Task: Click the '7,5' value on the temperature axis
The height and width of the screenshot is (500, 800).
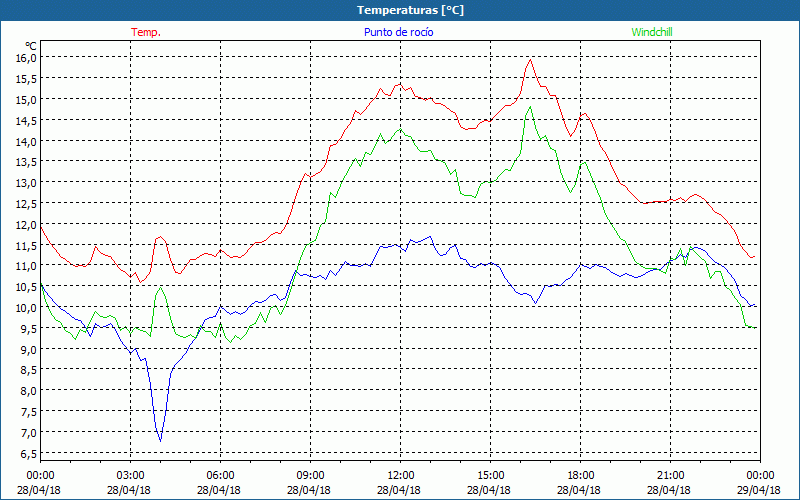Action: (x=29, y=412)
